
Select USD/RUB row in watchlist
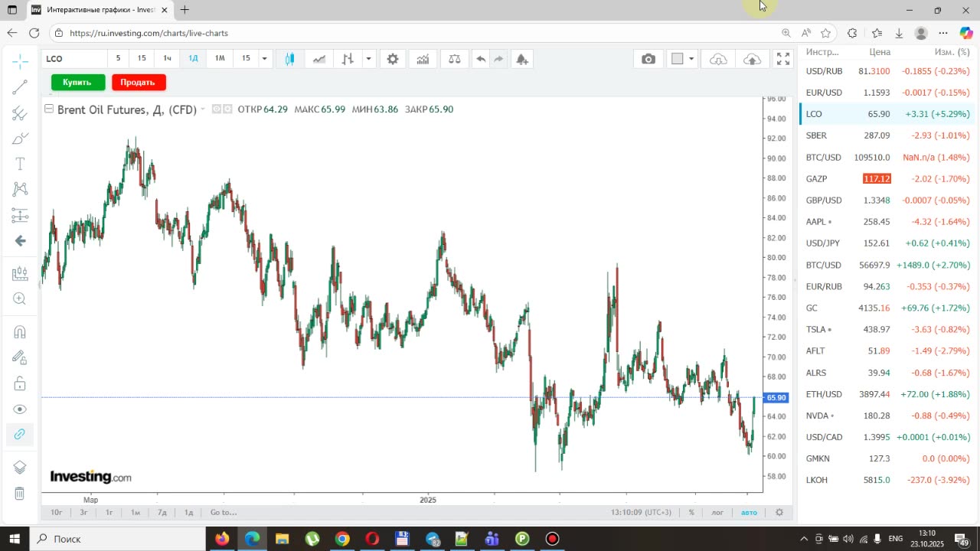887,71
